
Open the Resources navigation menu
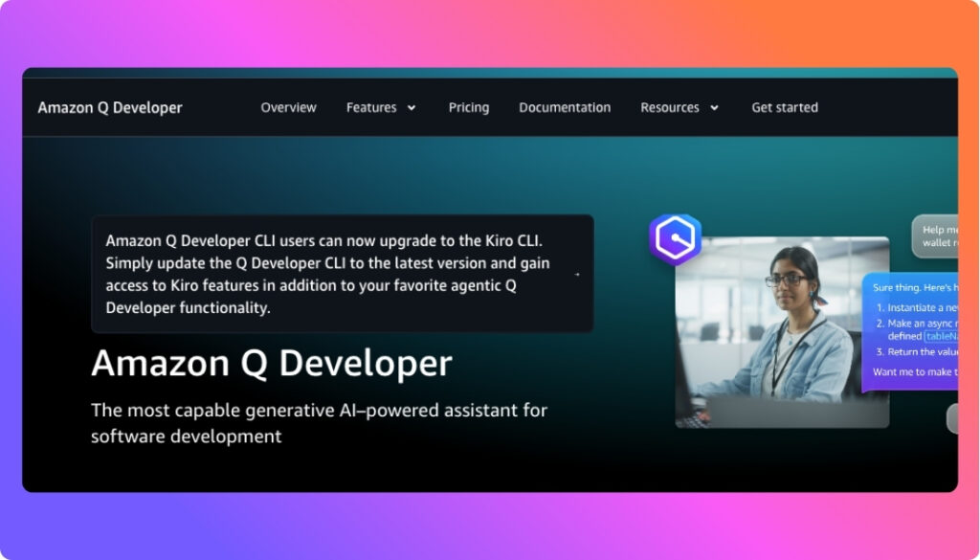[x=672, y=107]
